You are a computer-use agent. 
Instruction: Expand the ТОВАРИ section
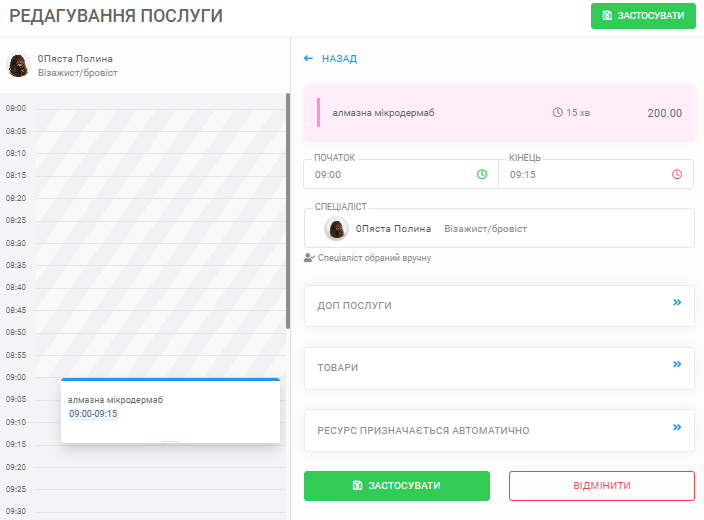(x=499, y=368)
